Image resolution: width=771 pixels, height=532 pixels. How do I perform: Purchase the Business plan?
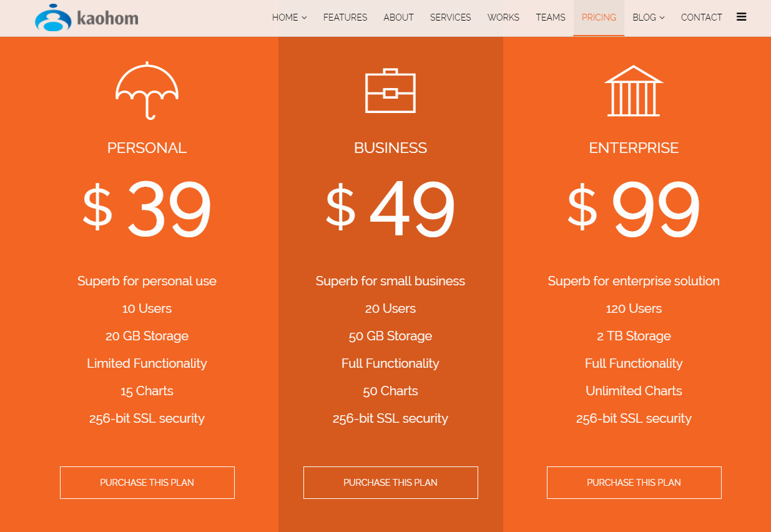[x=391, y=483]
